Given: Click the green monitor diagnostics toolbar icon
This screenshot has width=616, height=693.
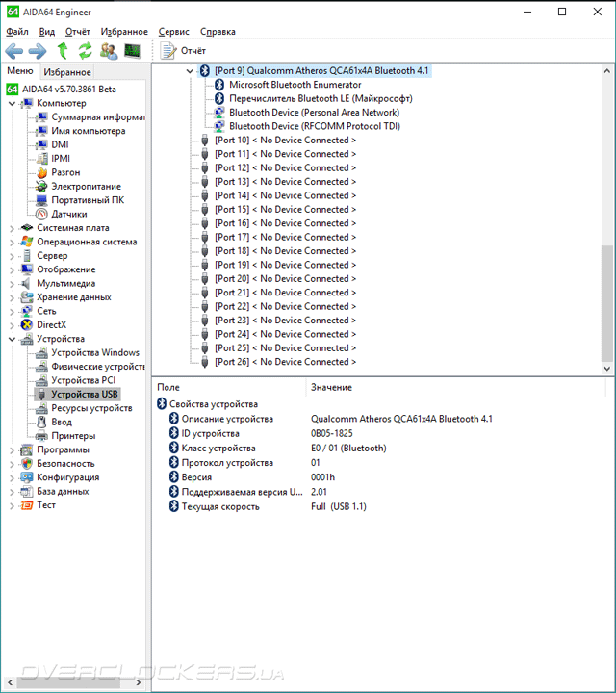Looking at the screenshot, I should coord(132,51).
